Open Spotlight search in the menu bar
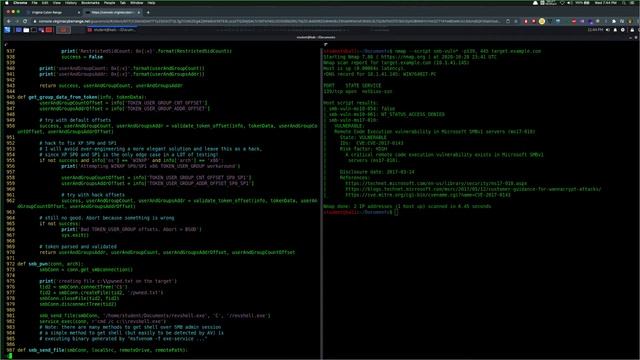 pyautogui.click(x=624, y=3)
